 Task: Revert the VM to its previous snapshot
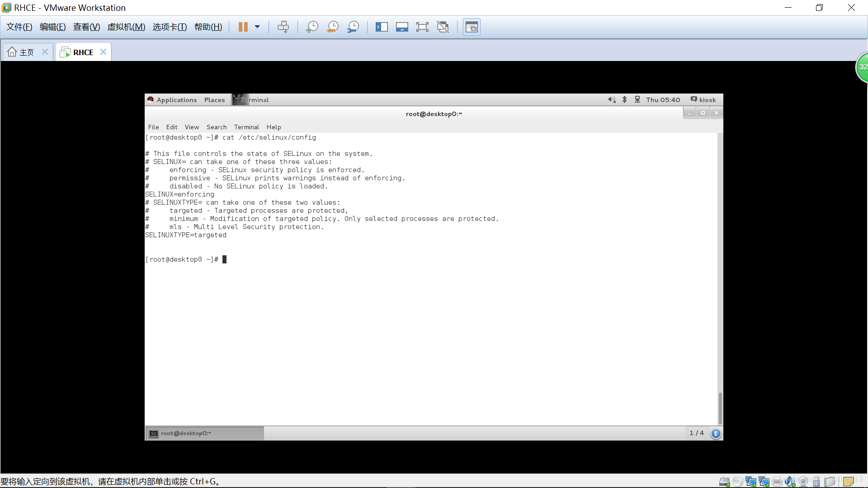(333, 27)
